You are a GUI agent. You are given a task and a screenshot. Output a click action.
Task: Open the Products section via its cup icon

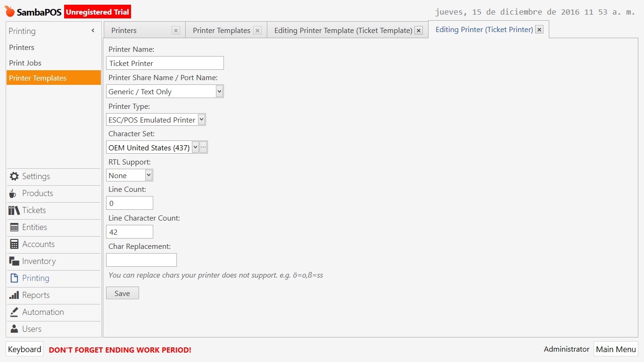point(15,193)
